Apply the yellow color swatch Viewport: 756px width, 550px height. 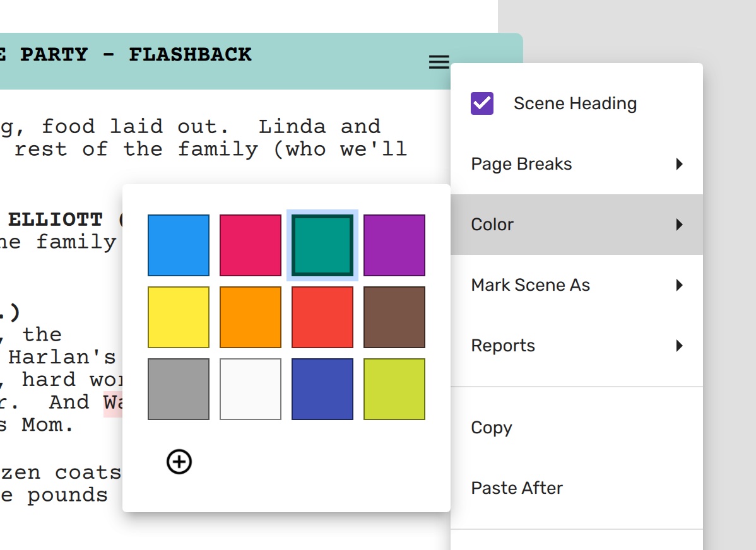coord(179,317)
